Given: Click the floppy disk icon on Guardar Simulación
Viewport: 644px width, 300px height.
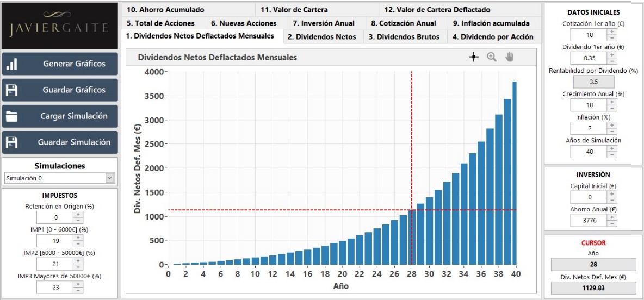Looking at the screenshot, I should point(12,142).
